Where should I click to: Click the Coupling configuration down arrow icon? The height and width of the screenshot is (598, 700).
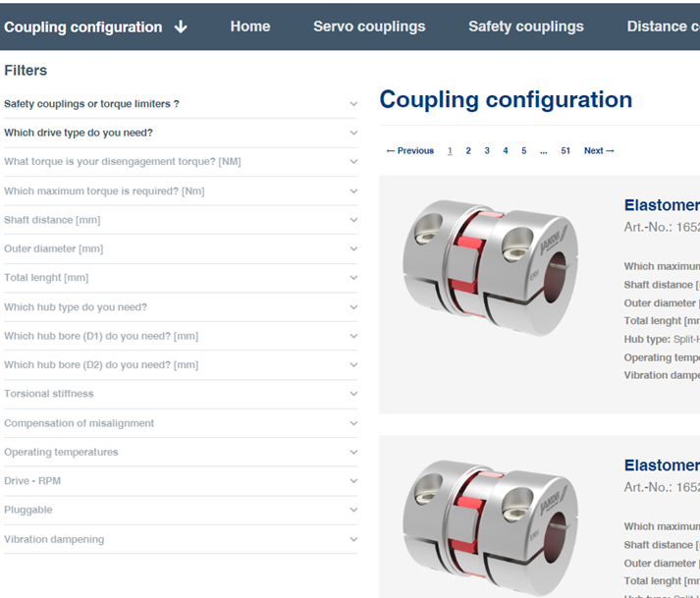tap(181, 27)
